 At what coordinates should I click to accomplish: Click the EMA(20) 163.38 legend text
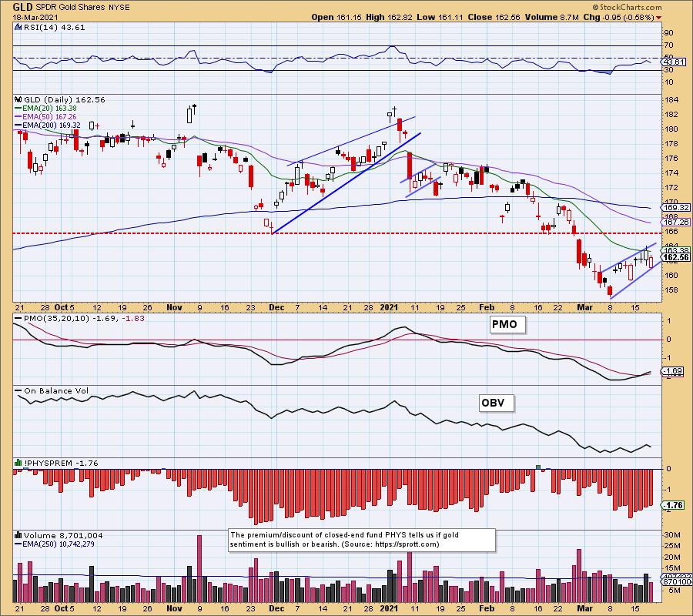(49, 109)
